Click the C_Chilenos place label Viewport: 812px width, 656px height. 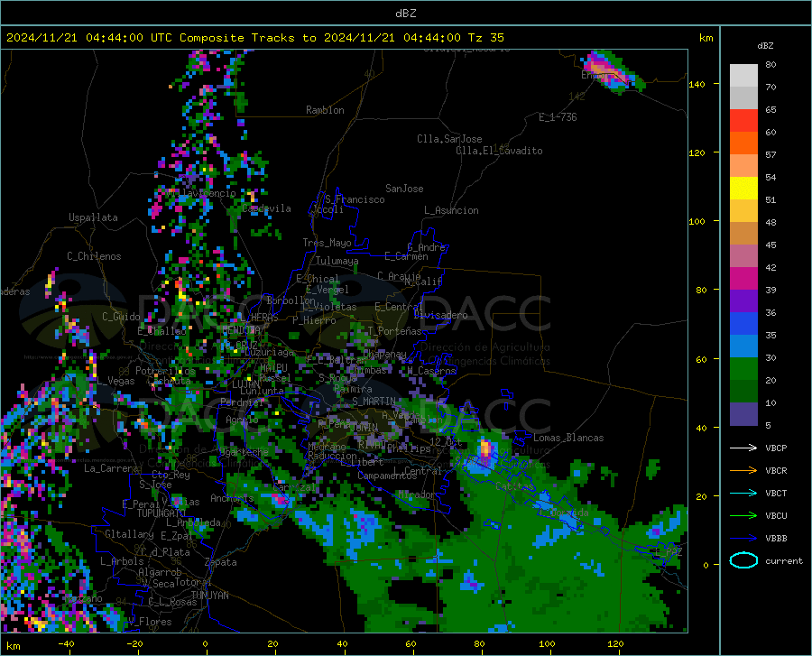pos(94,256)
